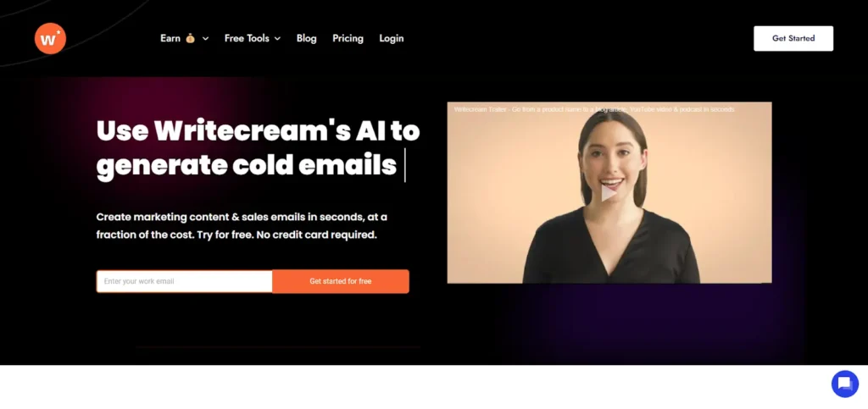
Task: Play the Writecream trailer video
Action: pyautogui.click(x=609, y=193)
